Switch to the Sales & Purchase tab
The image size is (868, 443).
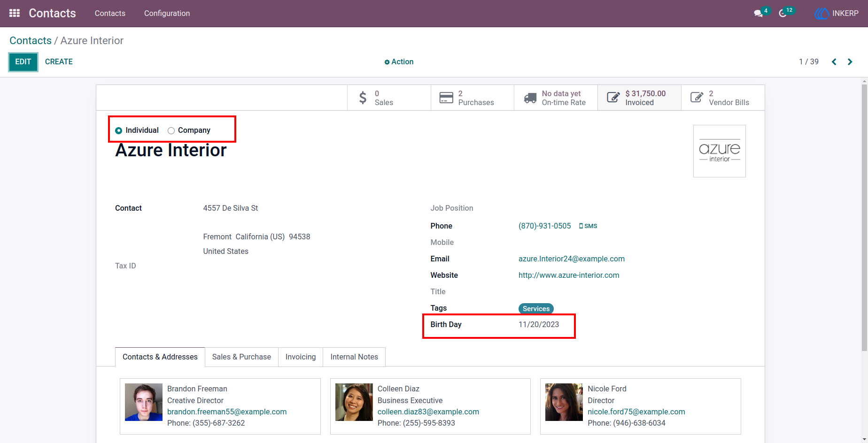[241, 357]
